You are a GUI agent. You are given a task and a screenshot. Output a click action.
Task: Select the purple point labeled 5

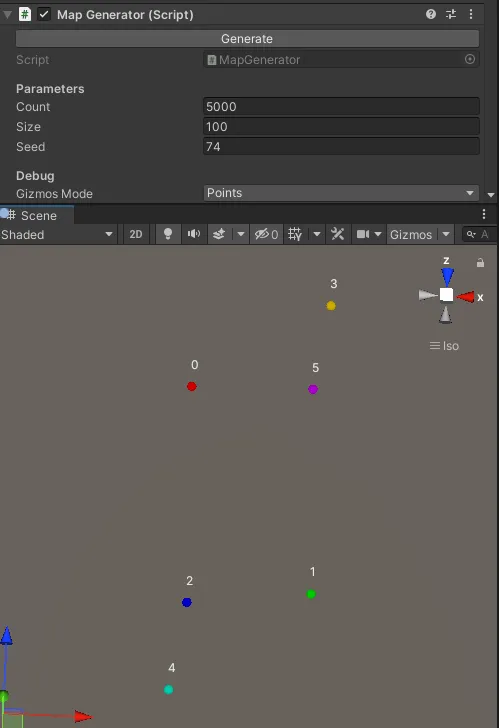pyautogui.click(x=313, y=389)
